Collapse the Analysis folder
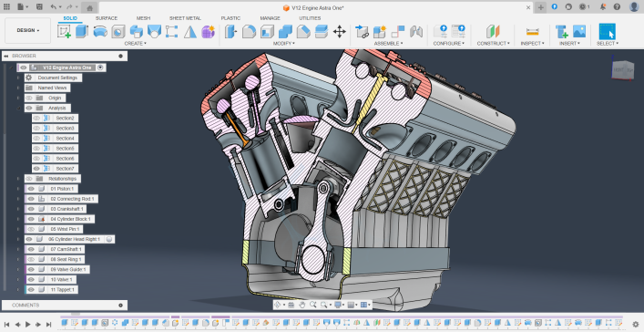Screen dimensions: 644x332 tap(18, 109)
